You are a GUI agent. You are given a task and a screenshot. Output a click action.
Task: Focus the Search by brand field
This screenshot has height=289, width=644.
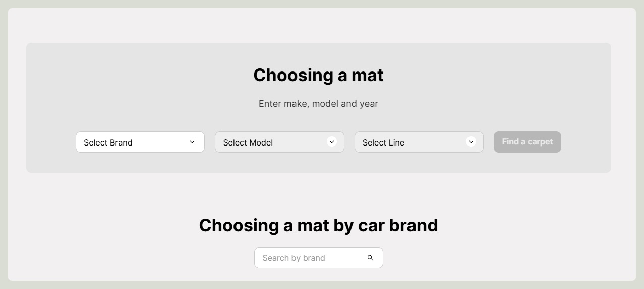pyautogui.click(x=319, y=258)
